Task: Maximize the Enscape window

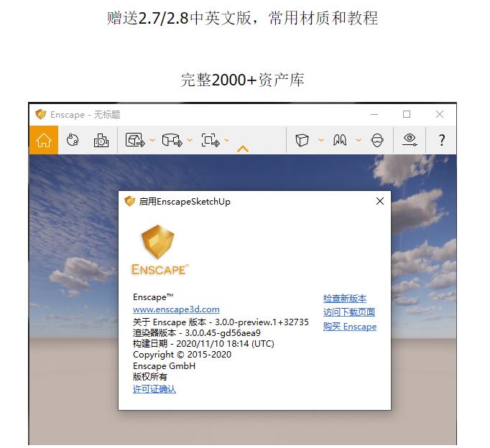Action: point(407,114)
